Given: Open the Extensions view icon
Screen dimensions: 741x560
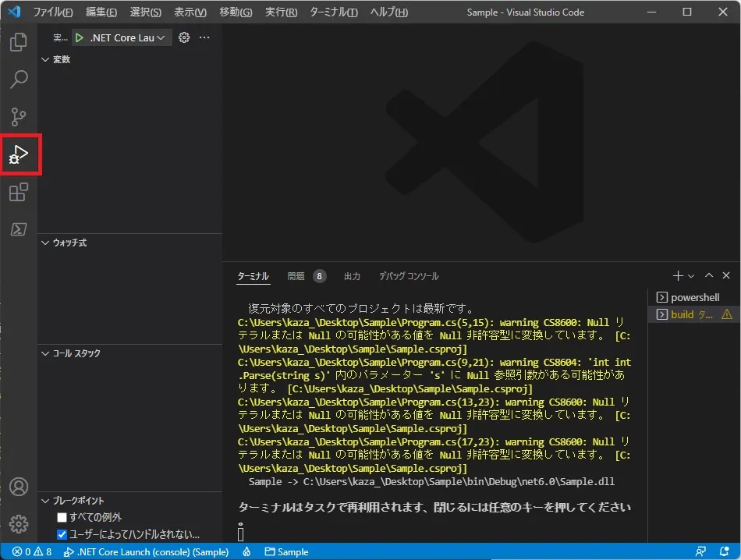Looking at the screenshot, I should point(19,192).
